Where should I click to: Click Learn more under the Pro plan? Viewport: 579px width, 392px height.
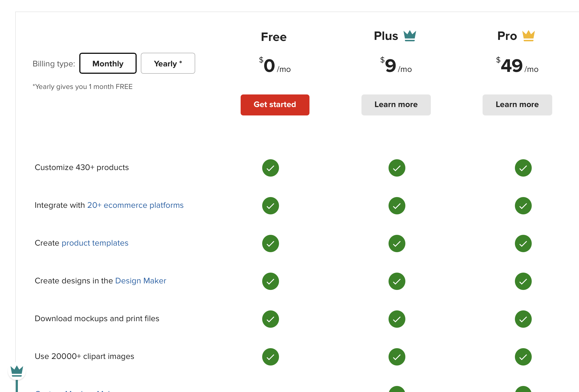[x=517, y=105]
